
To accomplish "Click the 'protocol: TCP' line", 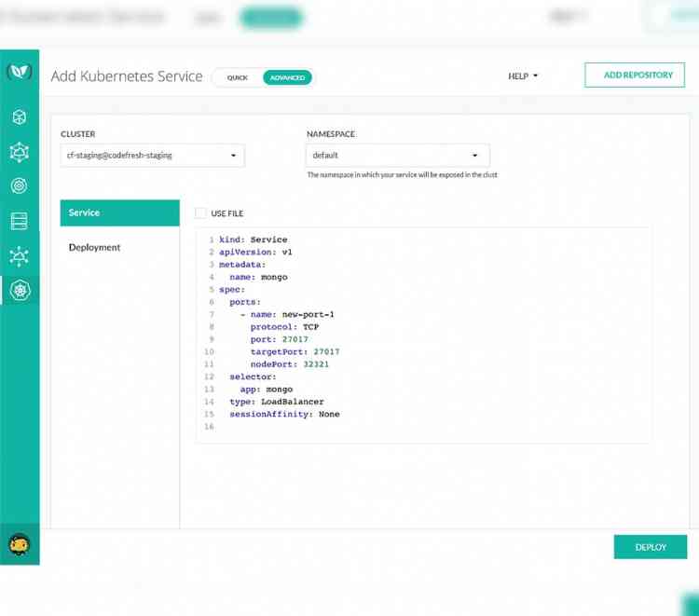I will (284, 327).
